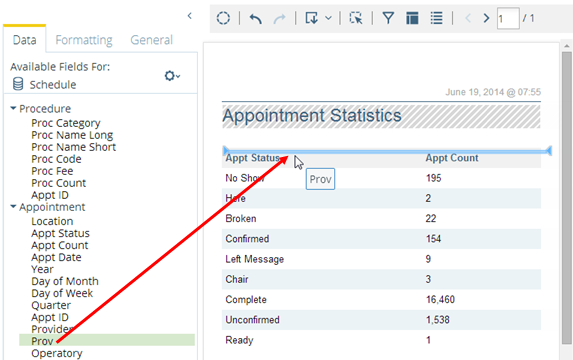573x360 pixels.
Task: Switch to the Formatting tab
Action: coord(84,39)
